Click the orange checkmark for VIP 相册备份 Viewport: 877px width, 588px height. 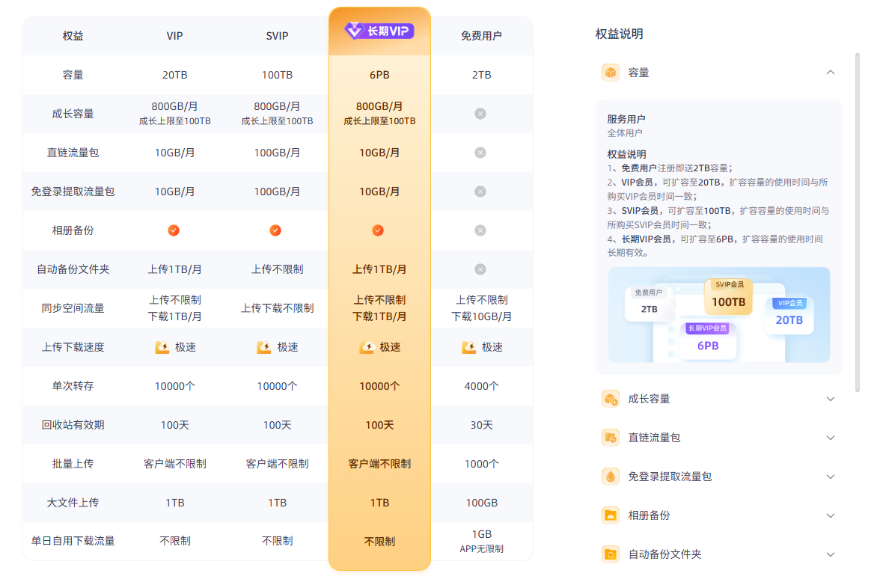point(174,230)
